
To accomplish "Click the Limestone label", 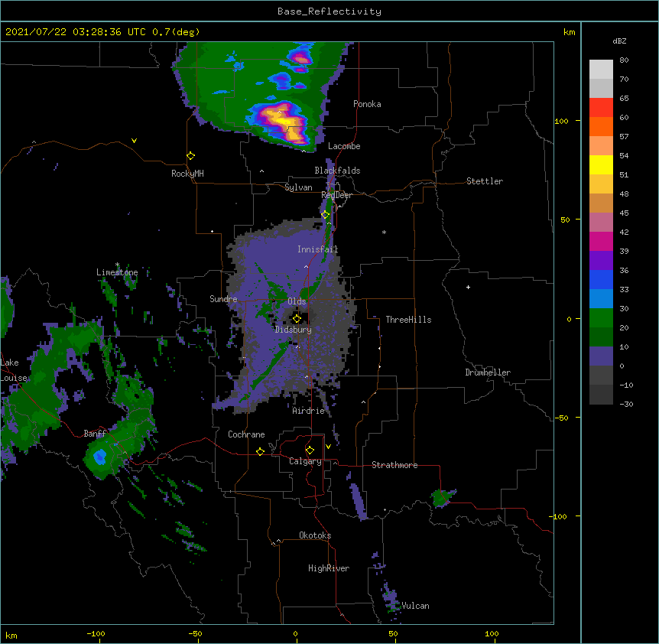I will coord(117,272).
